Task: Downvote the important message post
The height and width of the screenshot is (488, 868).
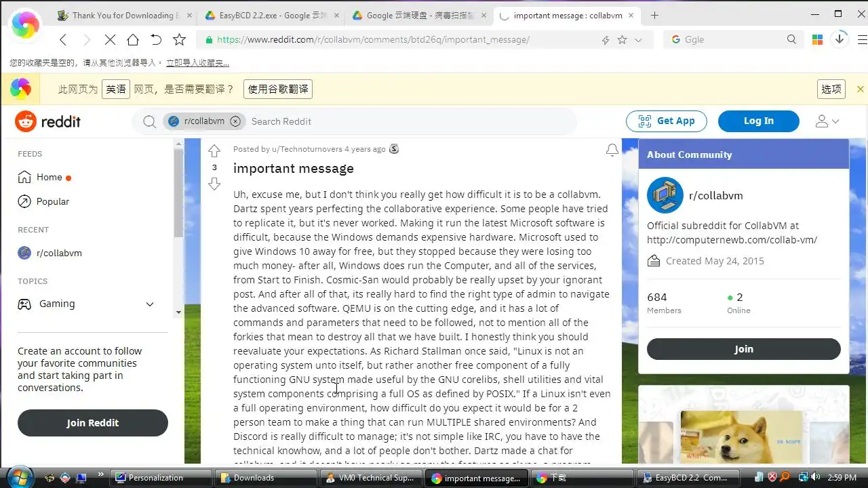Action: point(214,184)
